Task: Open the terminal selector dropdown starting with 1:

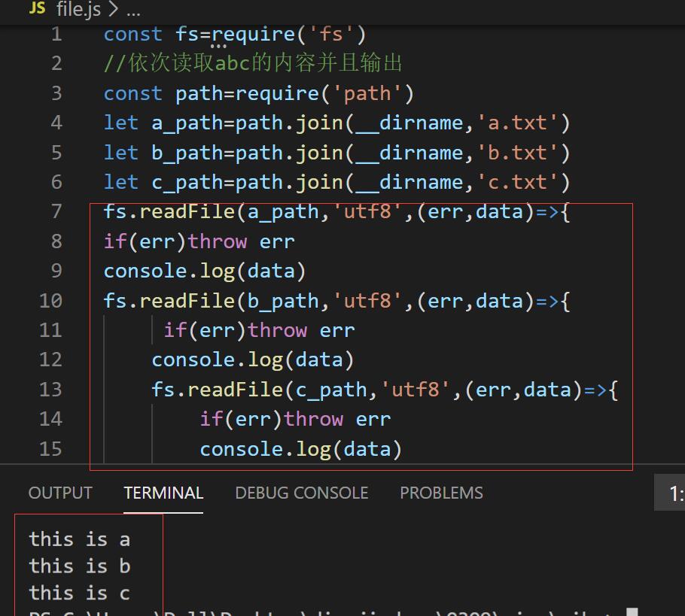Action: click(x=669, y=493)
